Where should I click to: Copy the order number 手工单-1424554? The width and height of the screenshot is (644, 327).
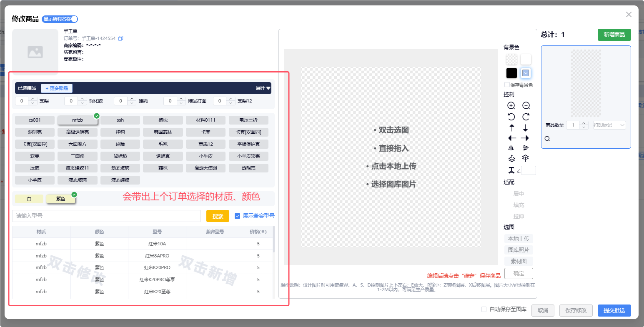121,38
